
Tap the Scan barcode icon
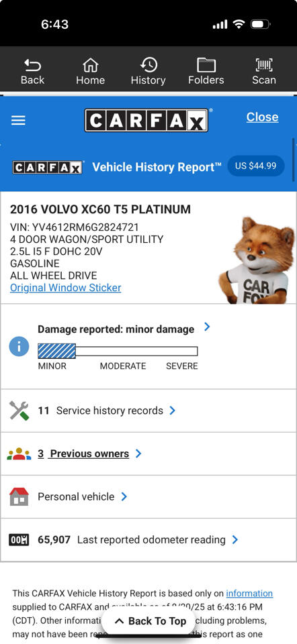pyautogui.click(x=264, y=65)
